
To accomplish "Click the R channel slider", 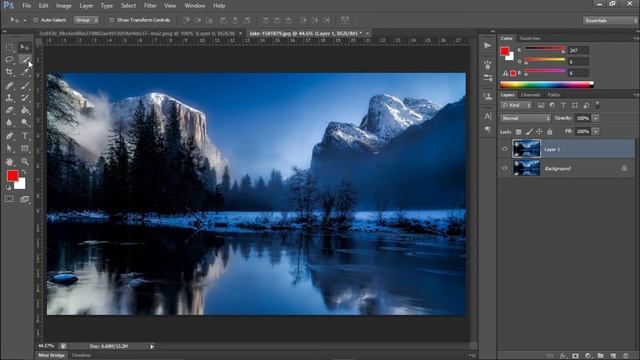I will click(545, 49).
